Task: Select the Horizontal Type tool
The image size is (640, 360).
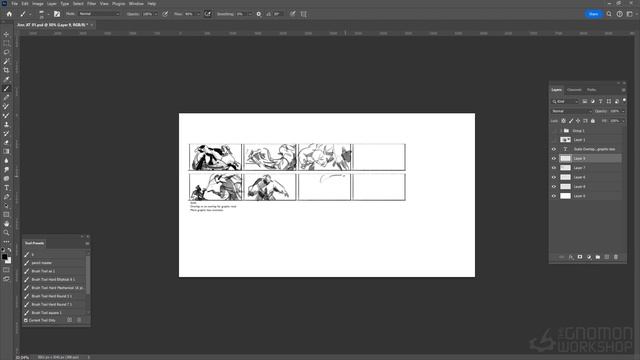Action: pyautogui.click(x=6, y=188)
